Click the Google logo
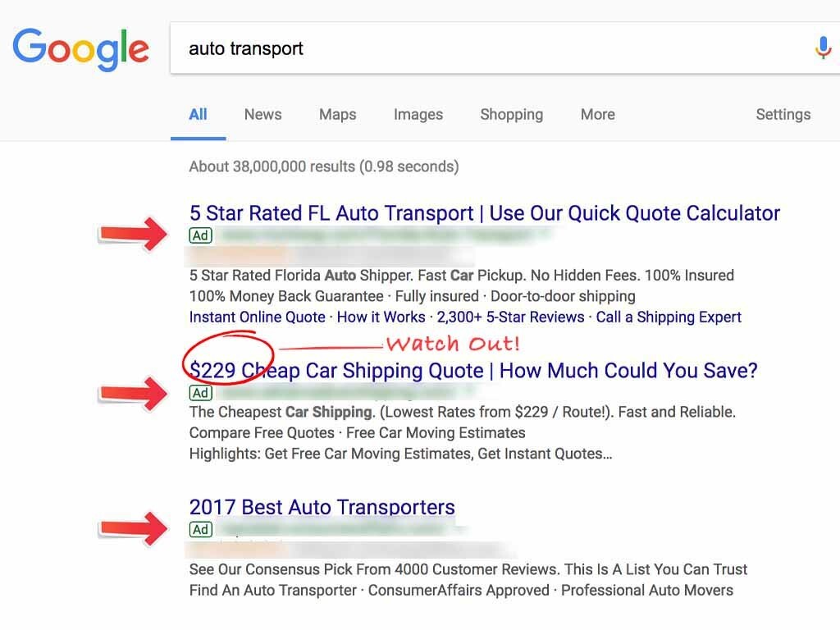Screen dimensions: 840x630 click(81, 49)
